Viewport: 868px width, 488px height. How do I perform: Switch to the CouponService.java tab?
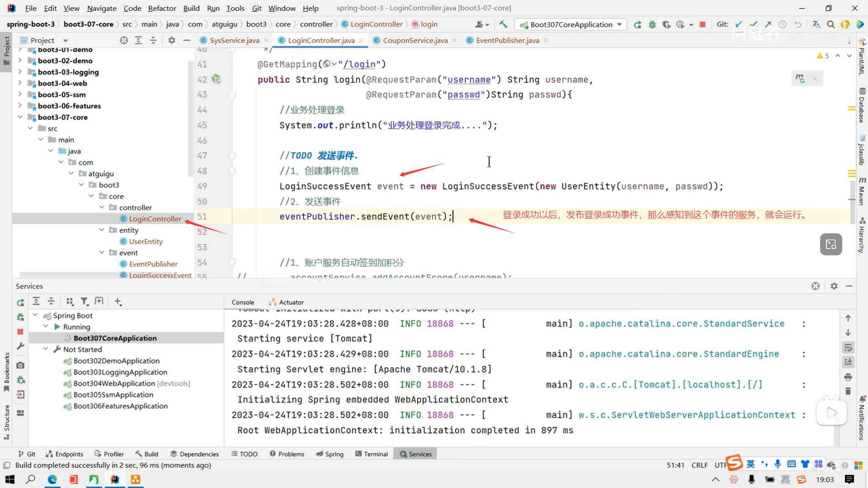coord(415,40)
